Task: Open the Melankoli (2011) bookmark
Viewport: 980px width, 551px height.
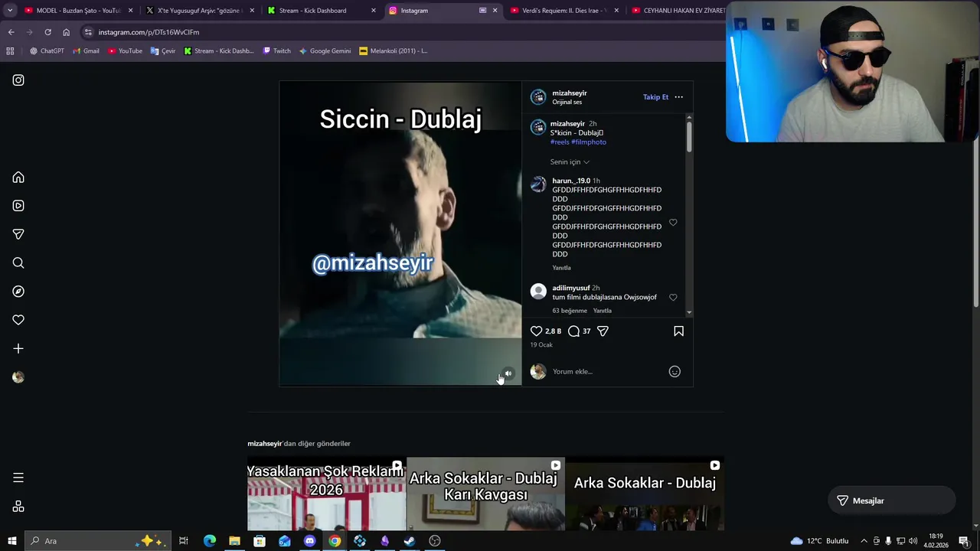Action: [x=394, y=51]
